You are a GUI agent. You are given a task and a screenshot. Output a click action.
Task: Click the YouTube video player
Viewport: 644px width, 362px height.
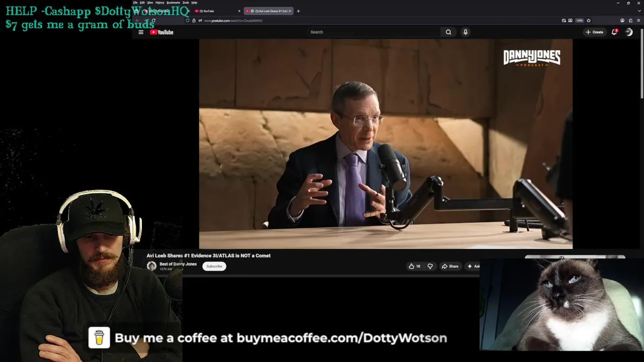pyautogui.click(x=385, y=144)
